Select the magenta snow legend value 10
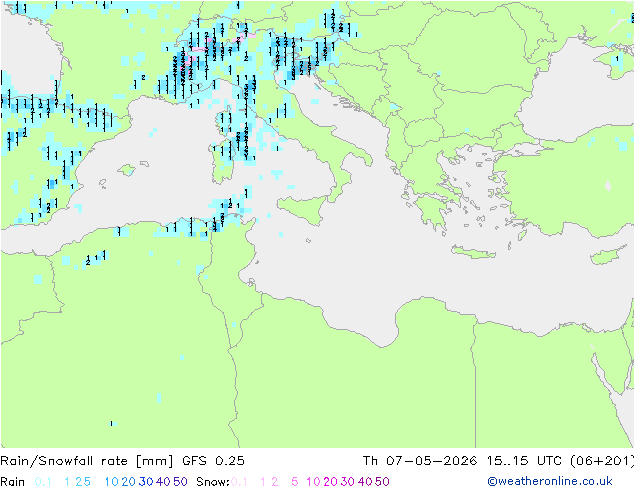The image size is (634, 490). pos(313,482)
